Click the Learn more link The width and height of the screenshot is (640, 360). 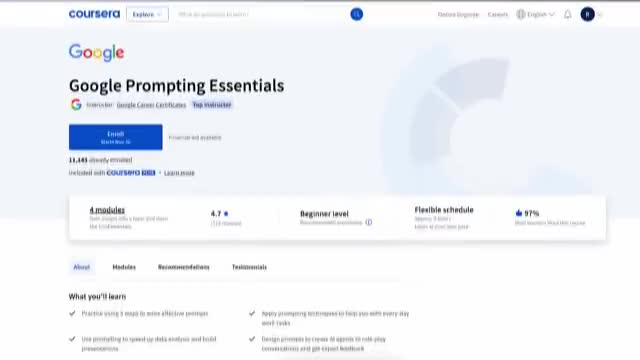pos(179,173)
